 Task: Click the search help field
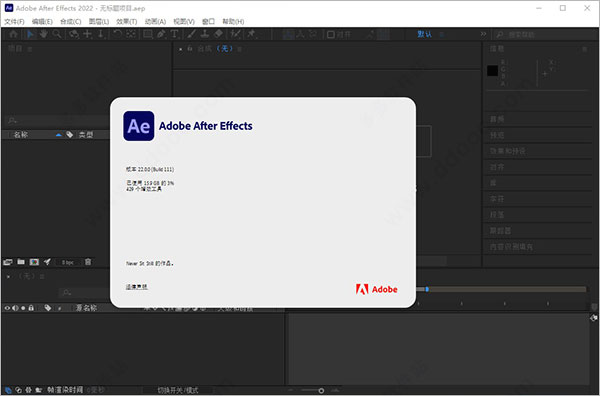(x=544, y=35)
